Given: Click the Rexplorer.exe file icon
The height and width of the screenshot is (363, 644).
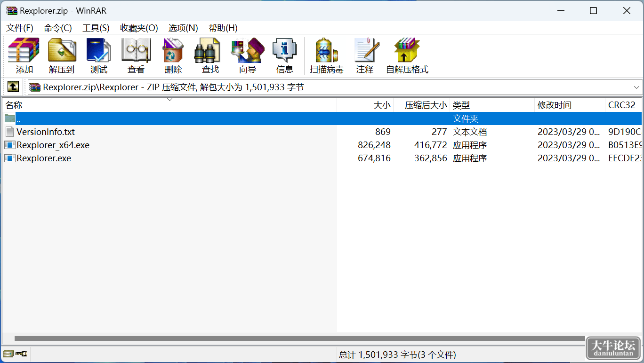Looking at the screenshot, I should click(10, 158).
